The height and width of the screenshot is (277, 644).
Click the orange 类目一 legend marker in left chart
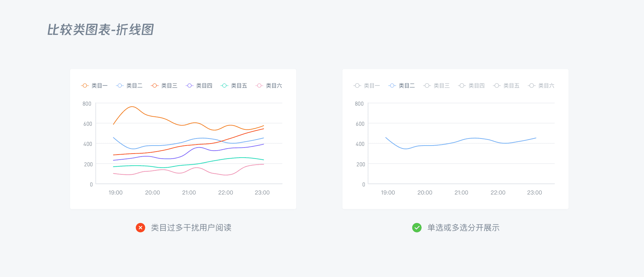coord(85,86)
